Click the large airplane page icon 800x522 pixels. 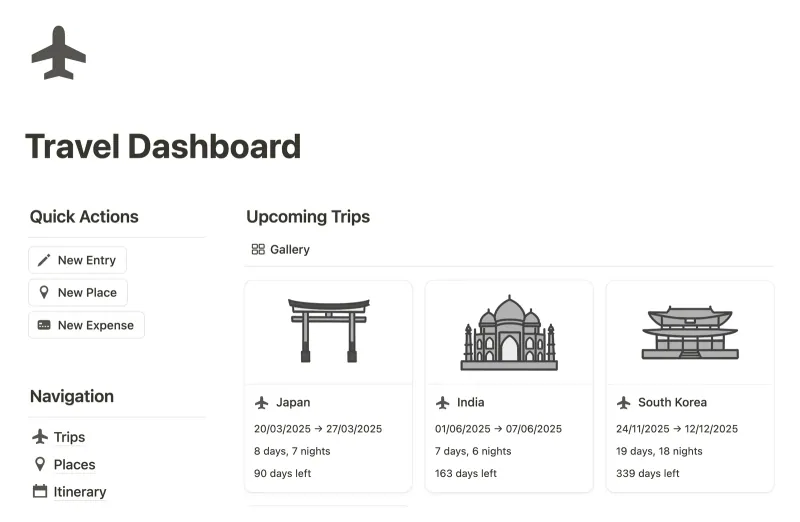pyautogui.click(x=59, y=53)
